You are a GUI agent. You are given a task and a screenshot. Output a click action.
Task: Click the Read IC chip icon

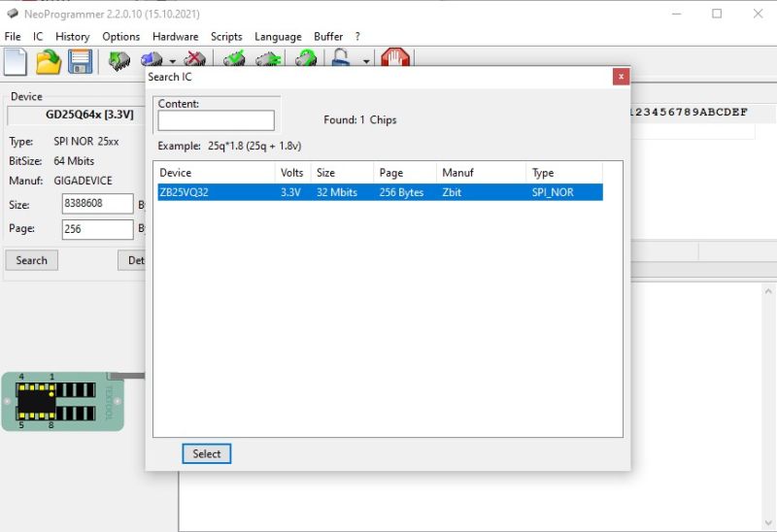click(118, 60)
